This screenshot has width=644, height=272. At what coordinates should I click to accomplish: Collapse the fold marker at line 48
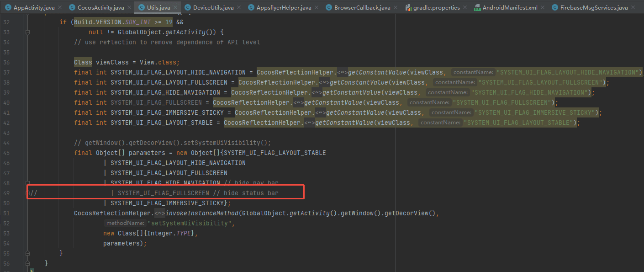coord(28,183)
